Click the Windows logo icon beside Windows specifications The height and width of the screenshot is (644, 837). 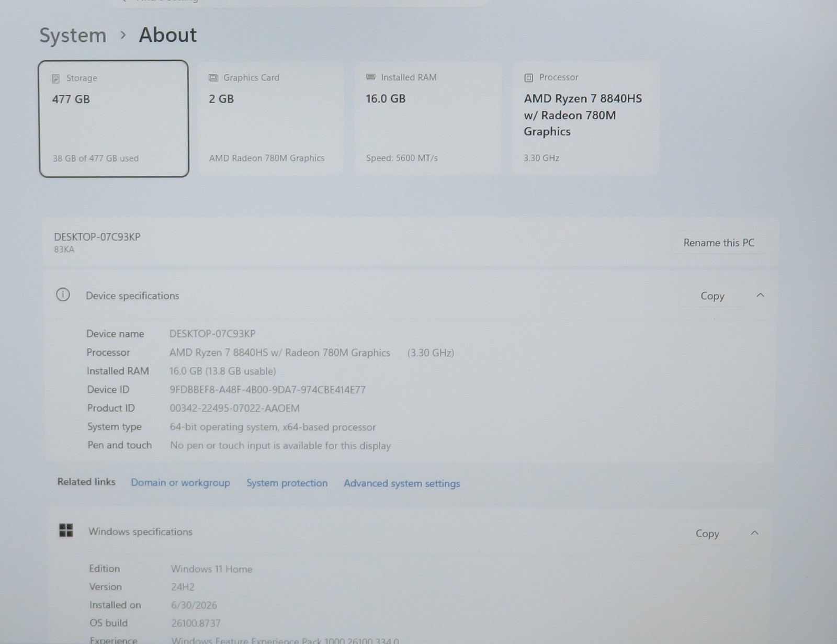(x=66, y=530)
